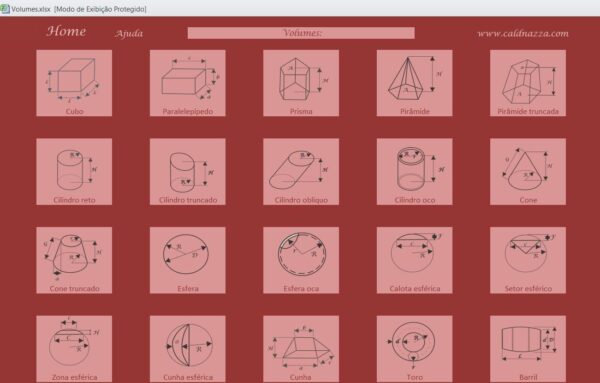
Task: Open the Cilindro truncado tile
Action: 188,172
